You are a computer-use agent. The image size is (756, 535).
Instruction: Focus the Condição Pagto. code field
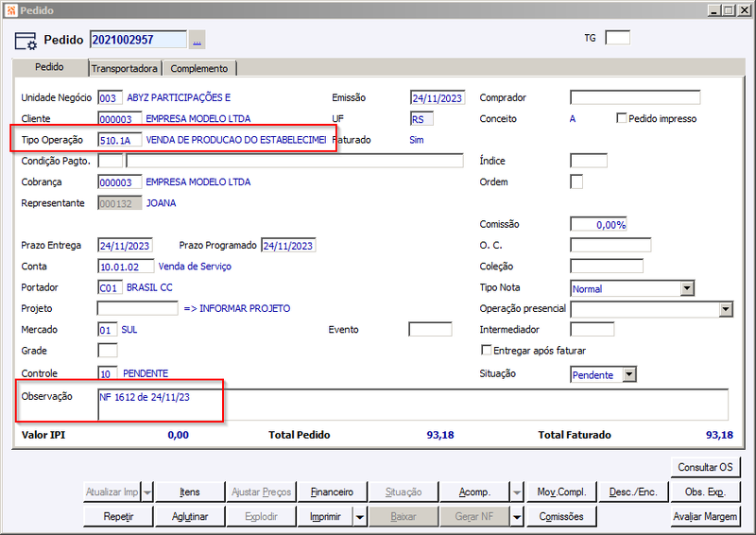click(110, 161)
